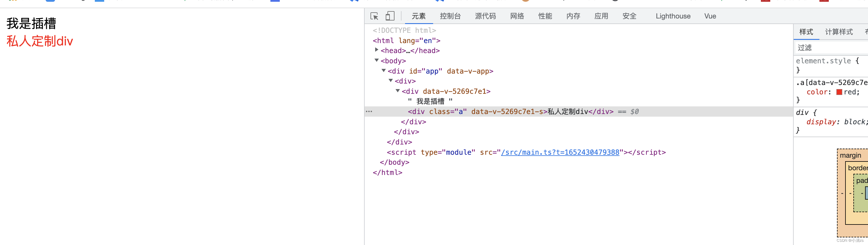Open the red color swatch picker
Screen dimensions: 868x245
[x=839, y=92]
